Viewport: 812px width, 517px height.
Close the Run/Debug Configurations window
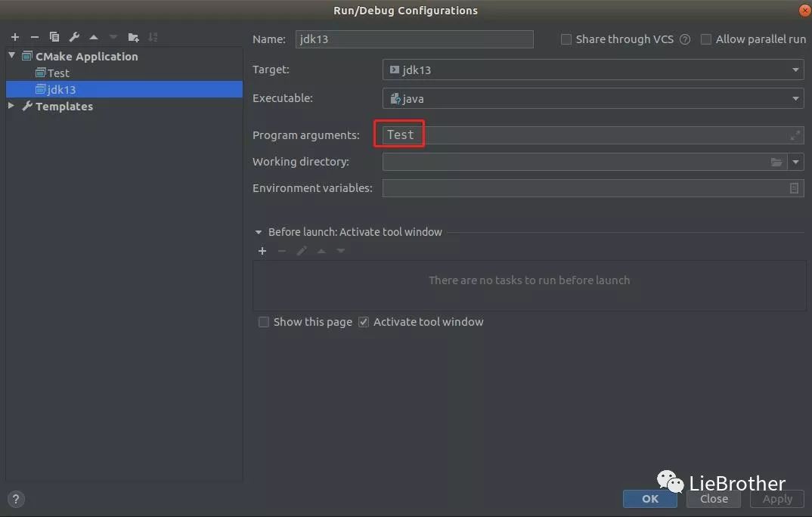[x=805, y=10]
